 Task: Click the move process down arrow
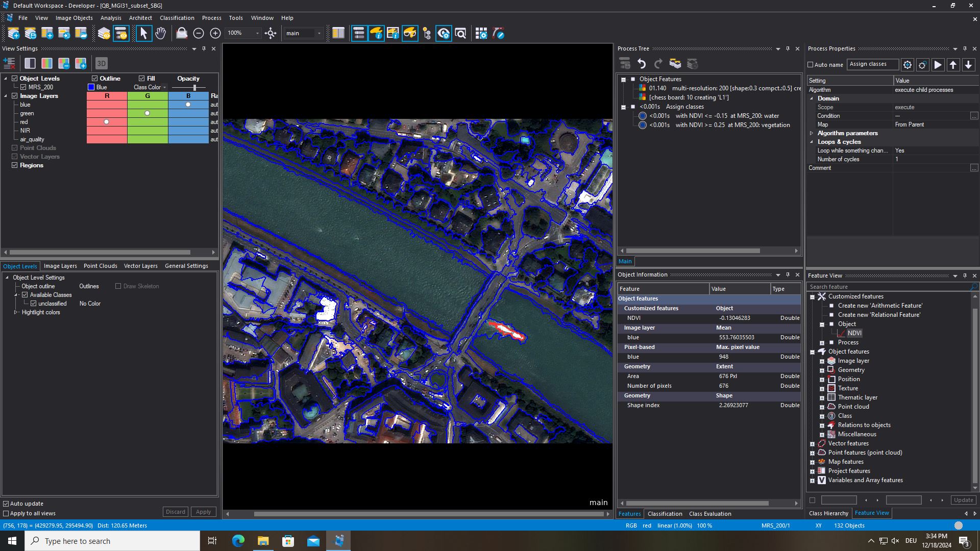click(968, 65)
